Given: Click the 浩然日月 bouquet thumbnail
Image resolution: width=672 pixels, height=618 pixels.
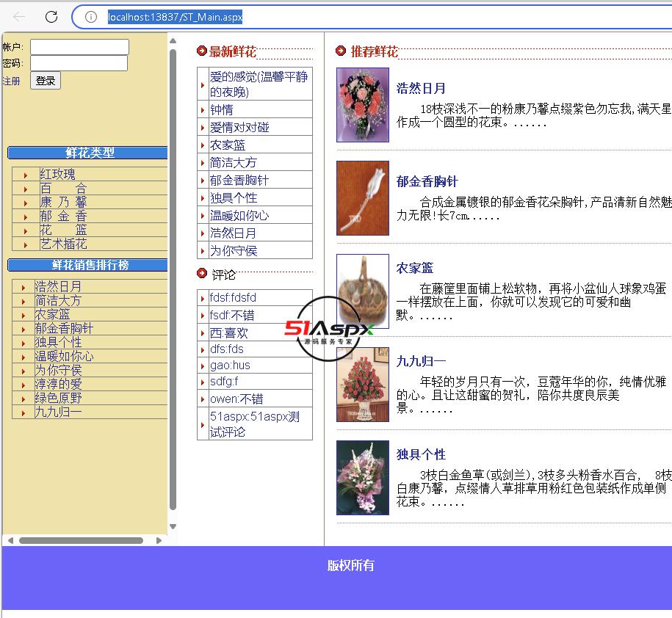Looking at the screenshot, I should tap(363, 104).
